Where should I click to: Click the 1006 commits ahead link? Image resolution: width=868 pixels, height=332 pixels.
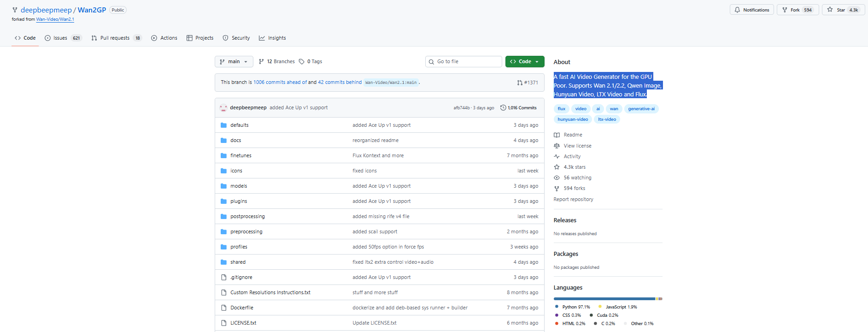pyautogui.click(x=280, y=83)
